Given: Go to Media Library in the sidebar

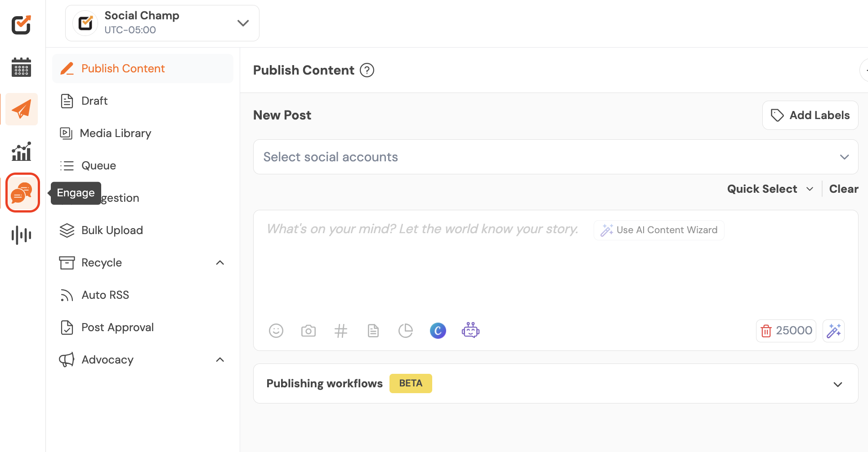Looking at the screenshot, I should point(115,133).
